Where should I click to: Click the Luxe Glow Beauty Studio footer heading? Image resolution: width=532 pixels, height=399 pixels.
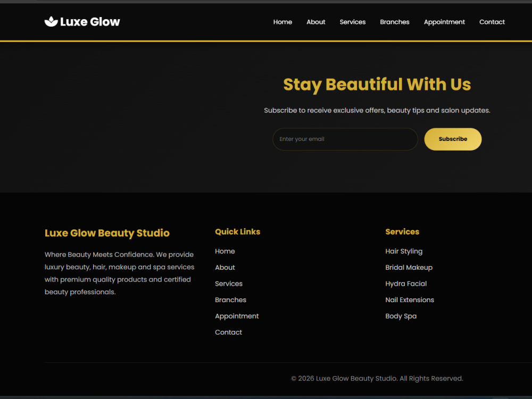click(107, 234)
